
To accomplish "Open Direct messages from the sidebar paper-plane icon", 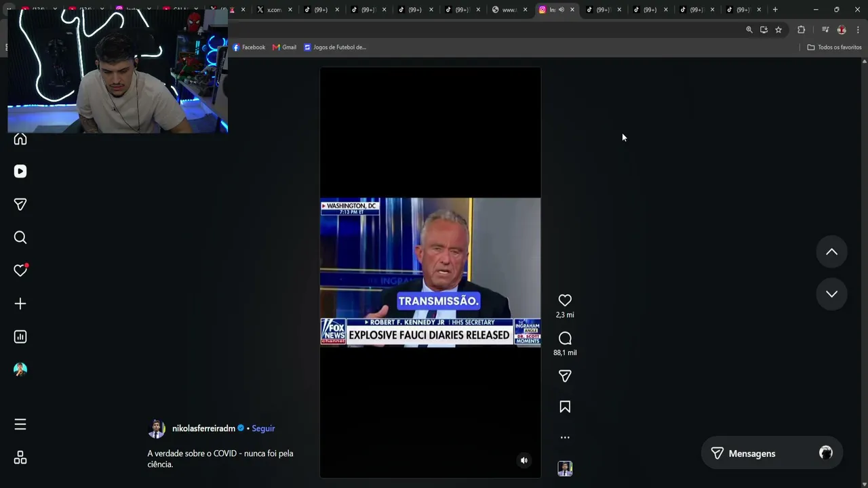I will (x=20, y=205).
